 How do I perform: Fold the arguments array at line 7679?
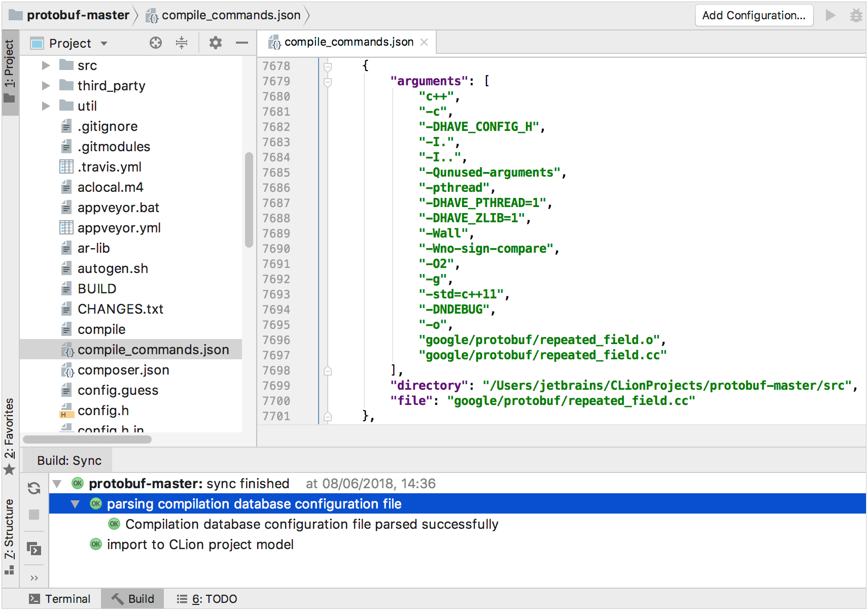coord(328,82)
